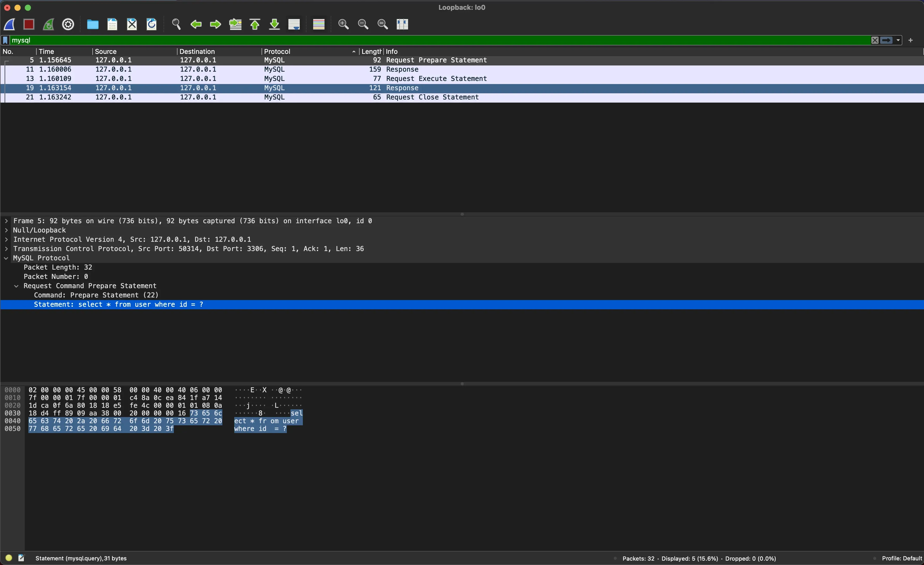Image resolution: width=924 pixels, height=565 pixels.
Task: Zoom out main window text
Action: coord(363,24)
